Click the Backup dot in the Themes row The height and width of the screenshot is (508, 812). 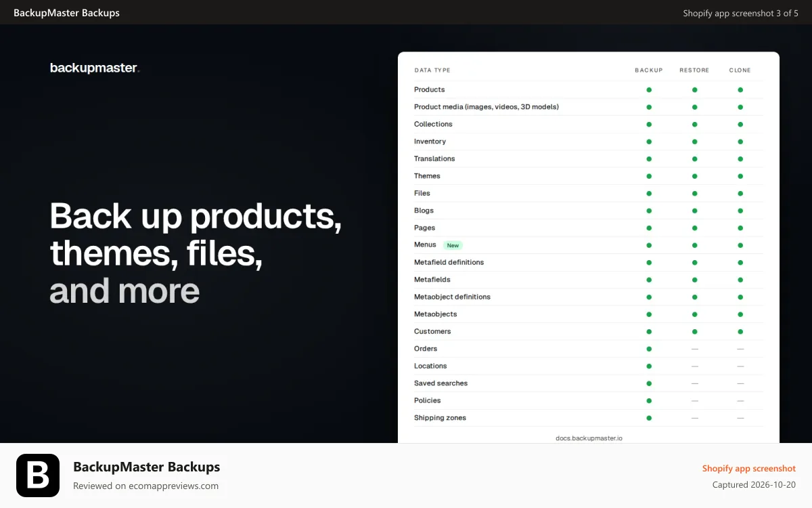649,176
